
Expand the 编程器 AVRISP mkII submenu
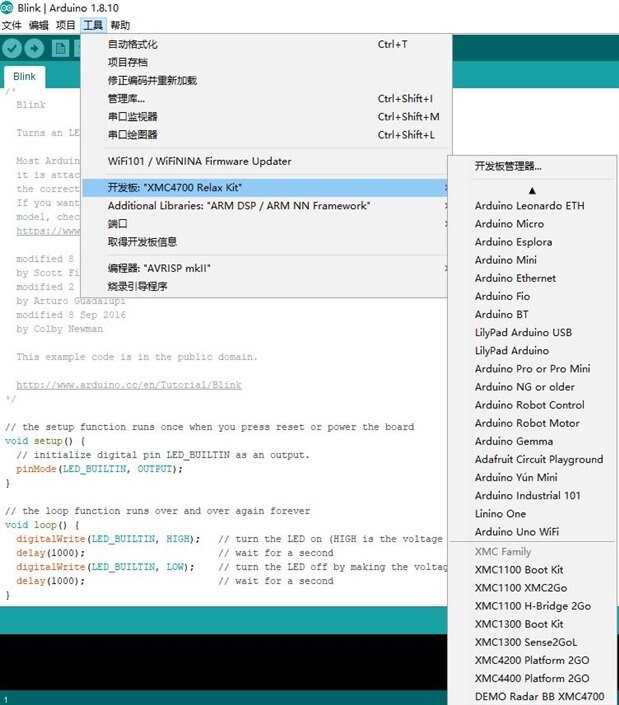click(265, 268)
